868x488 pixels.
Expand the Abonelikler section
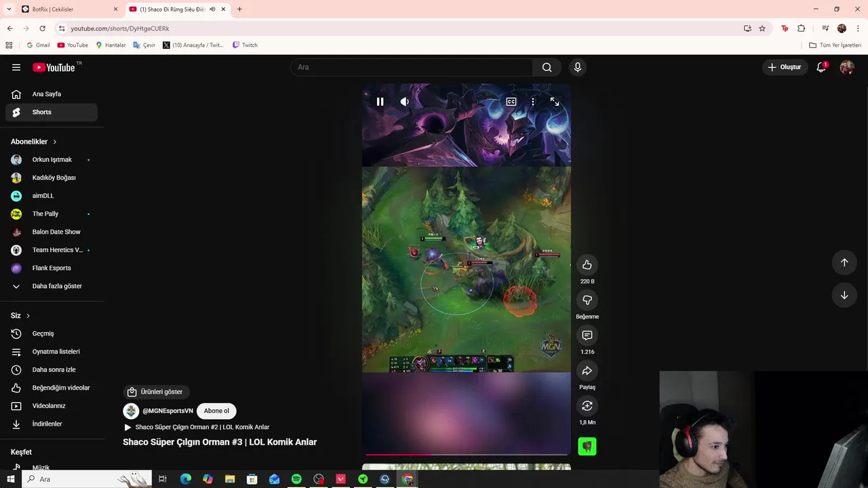34,142
